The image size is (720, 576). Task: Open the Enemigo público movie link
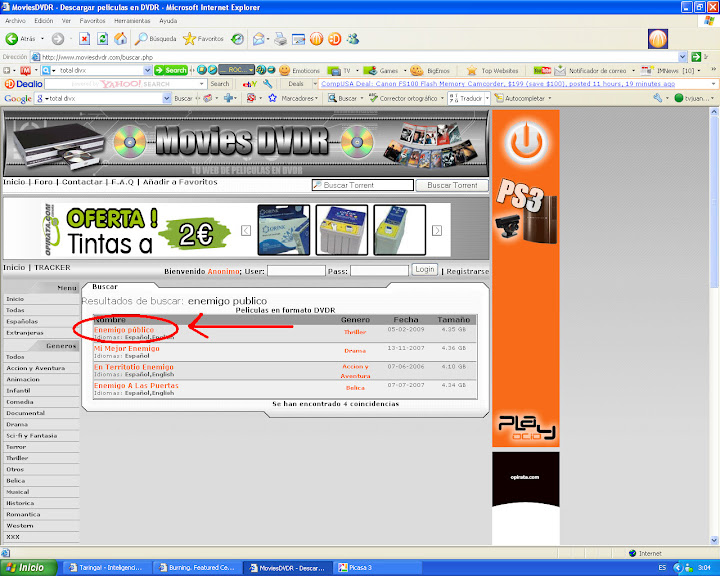coord(124,330)
